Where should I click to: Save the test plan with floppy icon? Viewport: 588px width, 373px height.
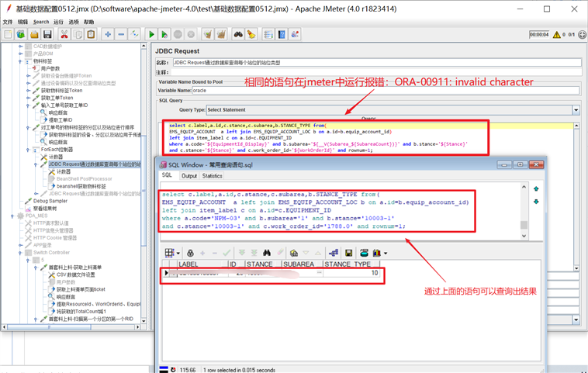click(x=47, y=34)
